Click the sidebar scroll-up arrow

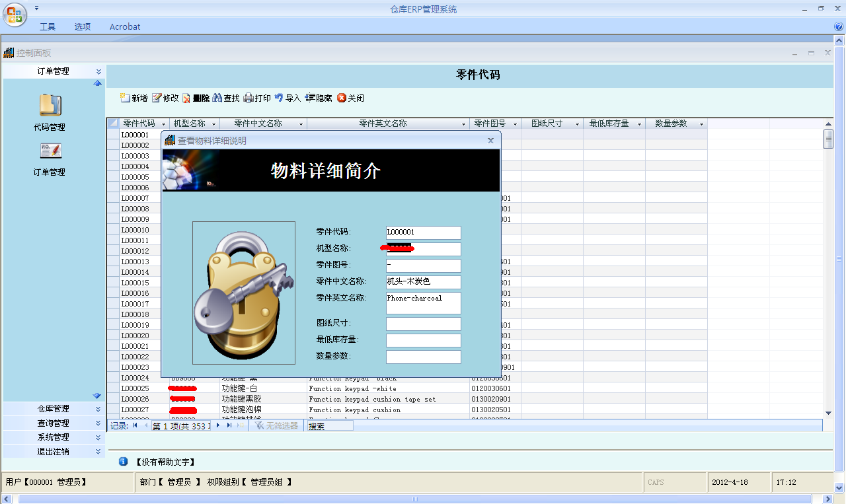click(x=97, y=83)
